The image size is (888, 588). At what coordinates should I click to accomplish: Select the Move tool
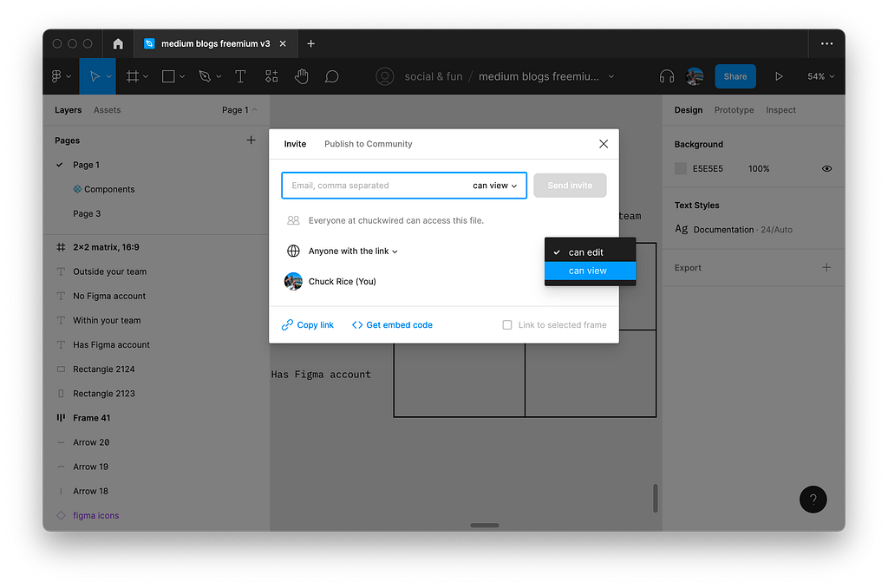coord(95,76)
